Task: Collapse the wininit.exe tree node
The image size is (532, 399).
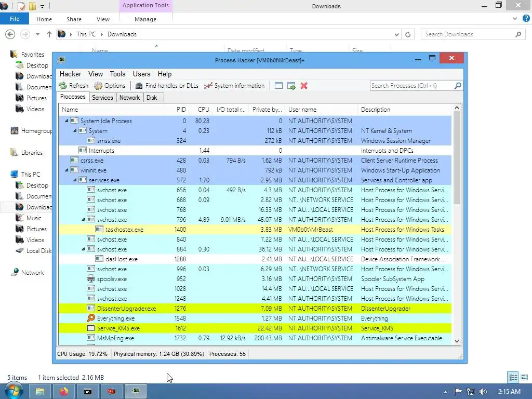Action: tap(66, 170)
